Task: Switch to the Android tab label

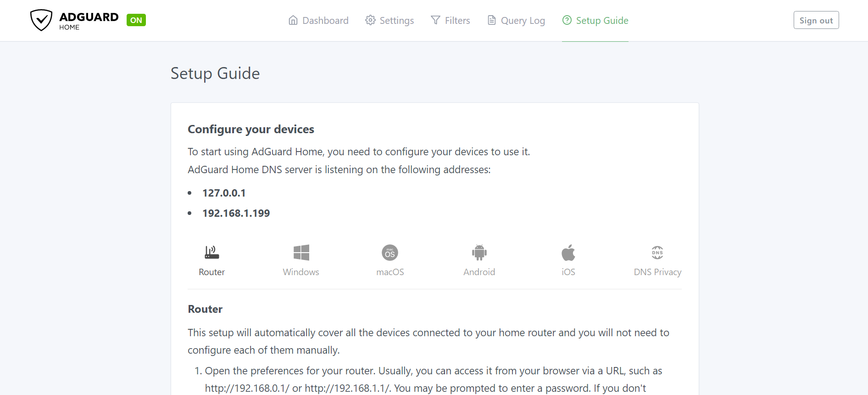Action: coord(479,272)
